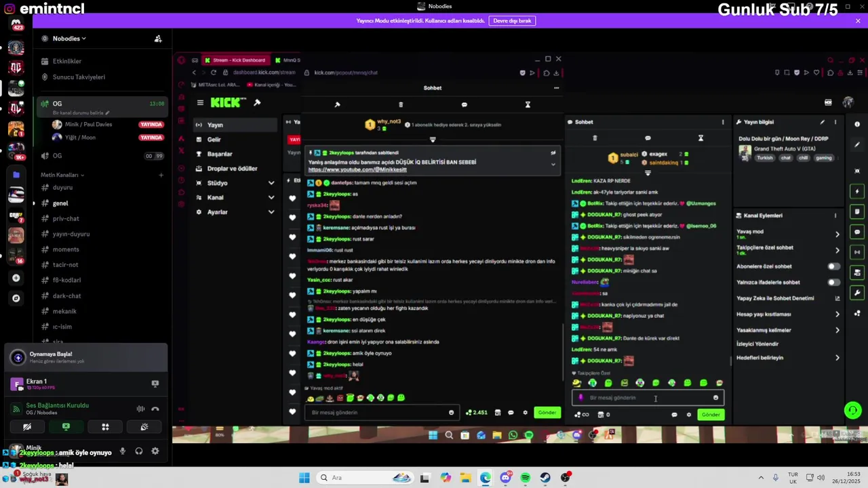Collapse the pinned message chevron in popout chat
Screen dimensions: 868x488
553,164
